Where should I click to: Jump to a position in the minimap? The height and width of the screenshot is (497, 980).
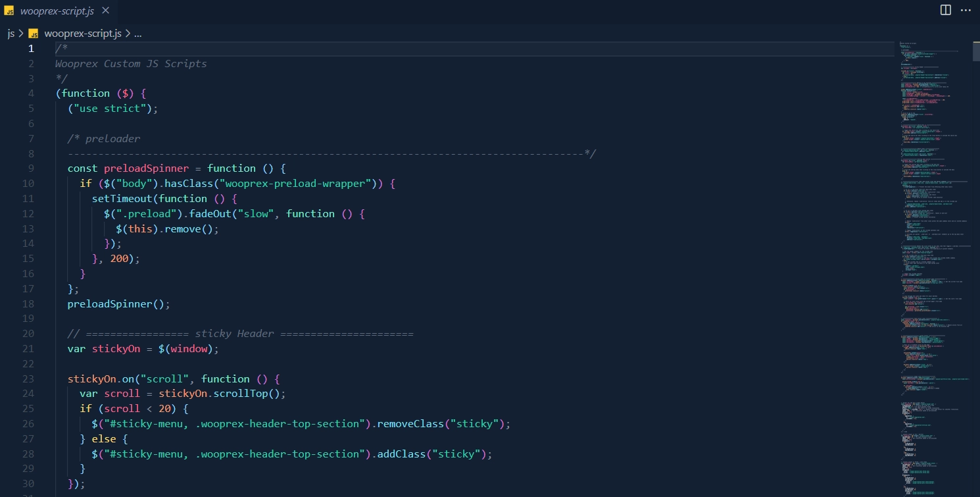(927, 263)
